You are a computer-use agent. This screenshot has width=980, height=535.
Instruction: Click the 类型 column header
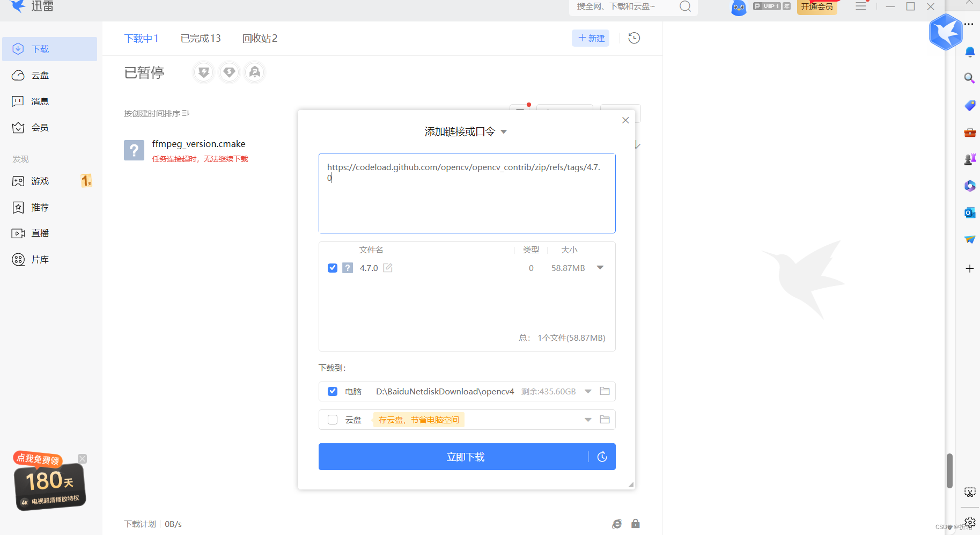click(531, 250)
